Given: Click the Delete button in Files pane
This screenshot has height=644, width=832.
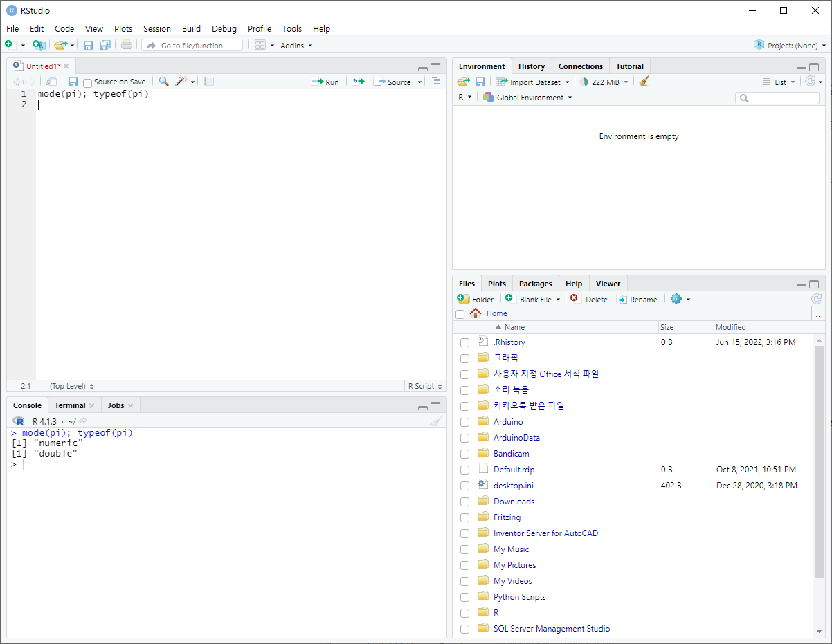Looking at the screenshot, I should click(x=589, y=299).
